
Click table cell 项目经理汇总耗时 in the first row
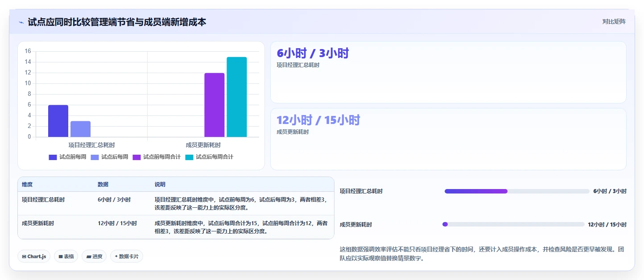click(x=43, y=200)
